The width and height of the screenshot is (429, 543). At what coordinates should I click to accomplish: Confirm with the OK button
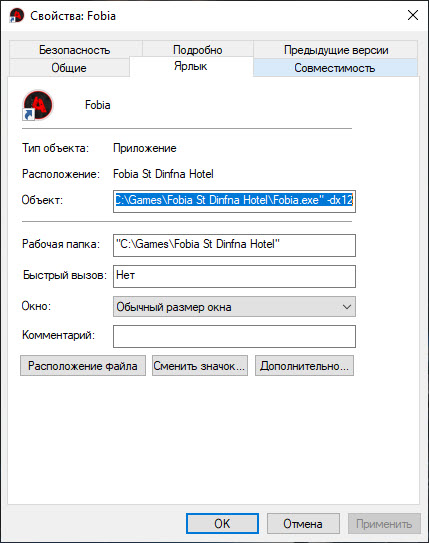222,523
